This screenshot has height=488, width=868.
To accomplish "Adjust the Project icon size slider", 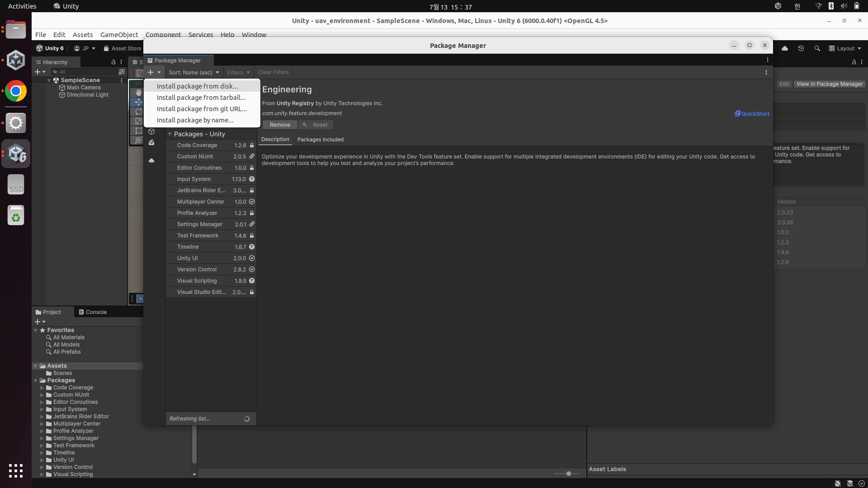I will point(568,474).
